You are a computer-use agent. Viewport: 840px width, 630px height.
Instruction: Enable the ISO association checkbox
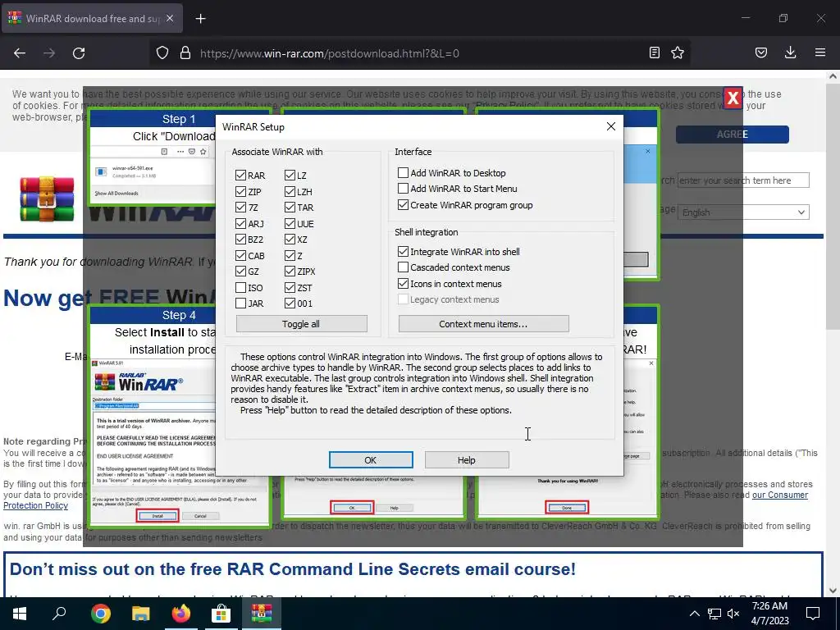tap(240, 288)
